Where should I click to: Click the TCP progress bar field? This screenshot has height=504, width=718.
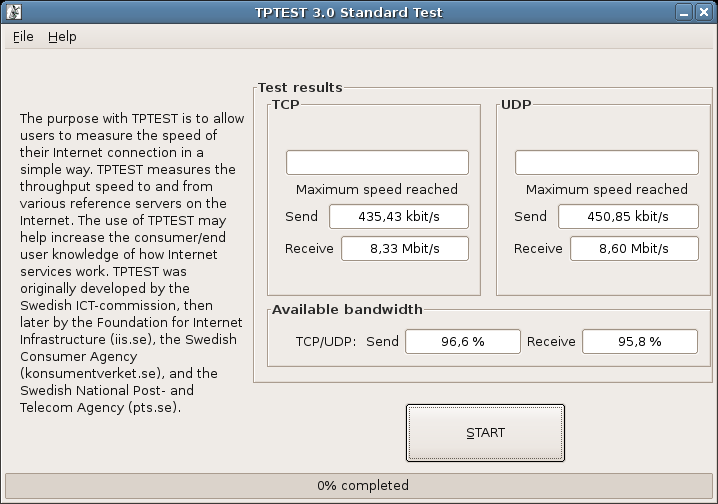377,163
